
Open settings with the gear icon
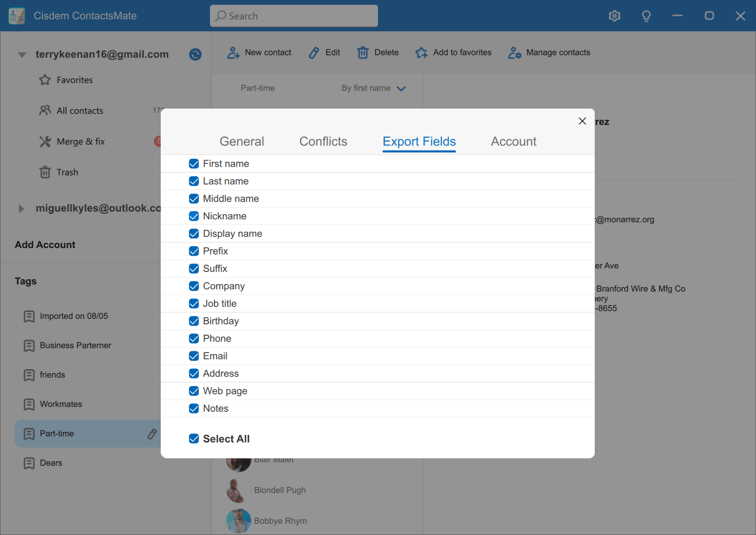(614, 16)
